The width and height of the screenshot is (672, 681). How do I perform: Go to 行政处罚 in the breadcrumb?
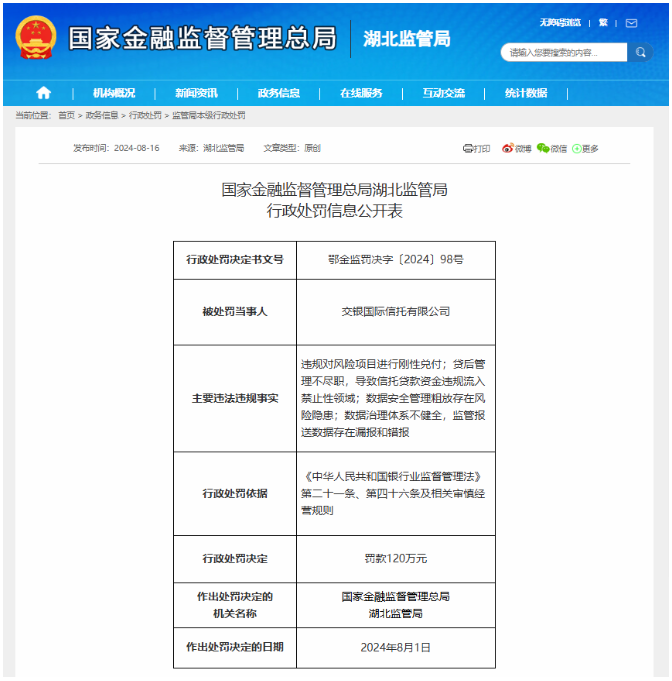(x=145, y=115)
